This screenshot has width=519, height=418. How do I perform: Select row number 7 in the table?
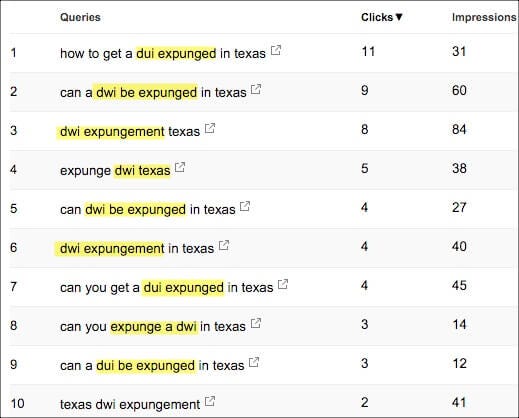coord(264,287)
